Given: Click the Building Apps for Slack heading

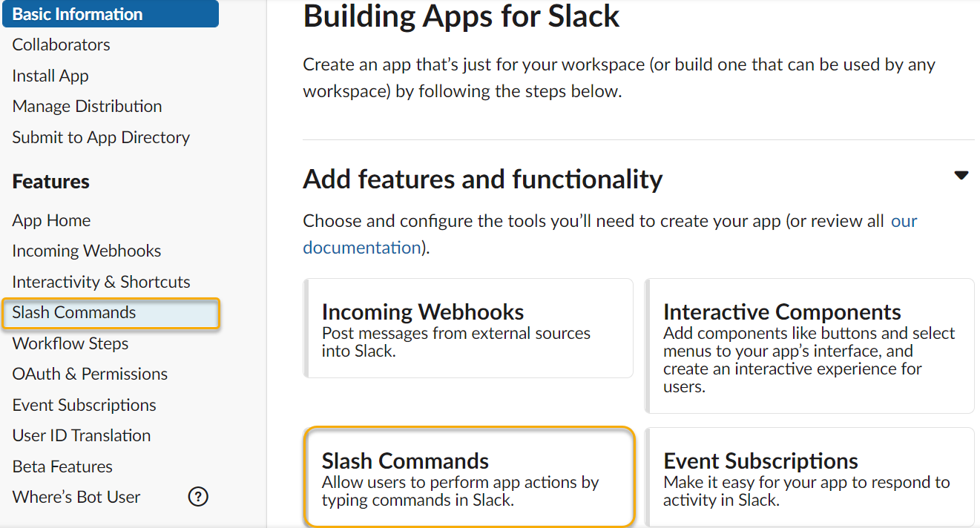Looking at the screenshot, I should coord(461,16).
